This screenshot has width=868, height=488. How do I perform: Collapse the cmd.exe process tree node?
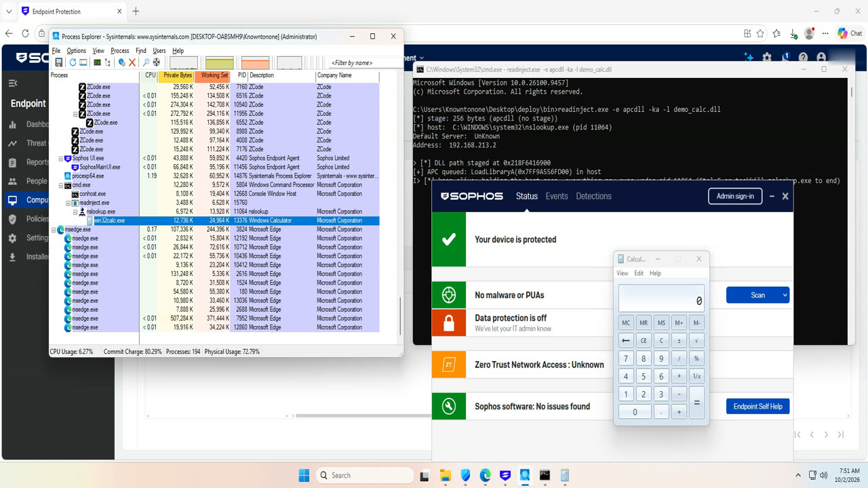point(60,185)
